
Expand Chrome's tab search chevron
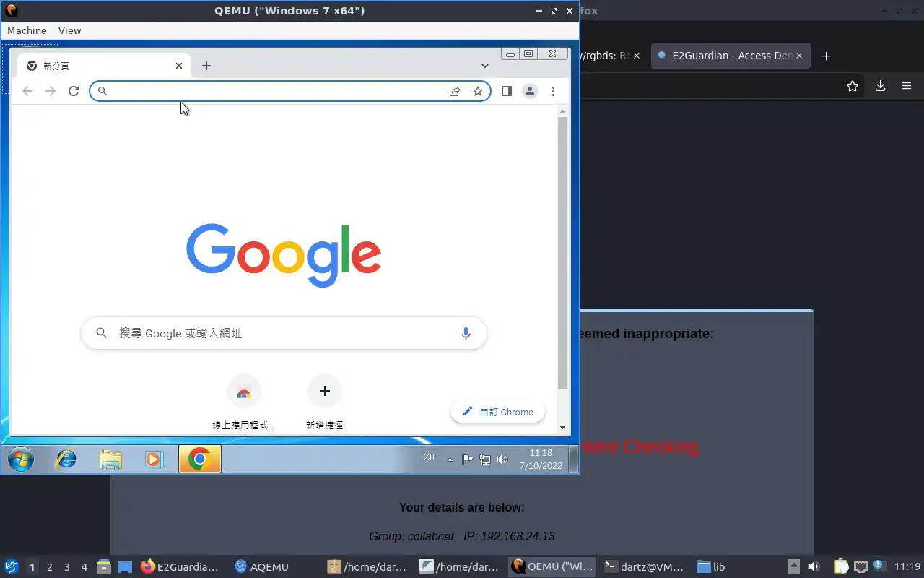point(485,66)
